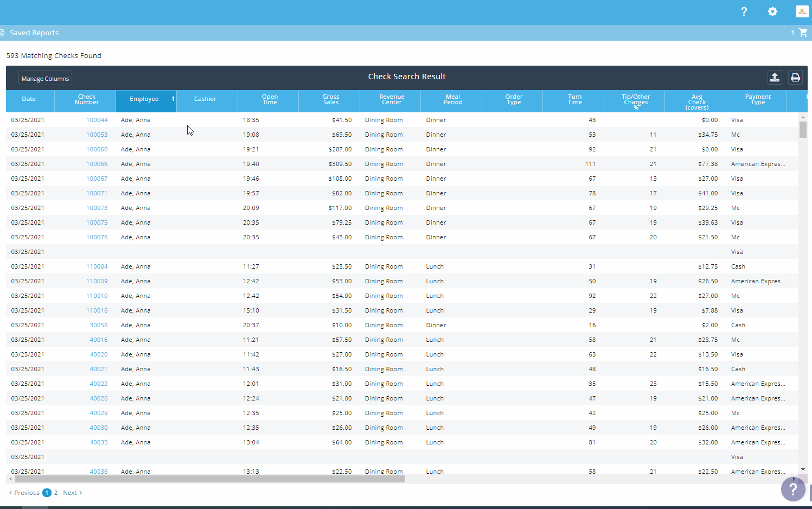Go to page 2 of results
Screen dimensions: 812x509
tap(56, 493)
